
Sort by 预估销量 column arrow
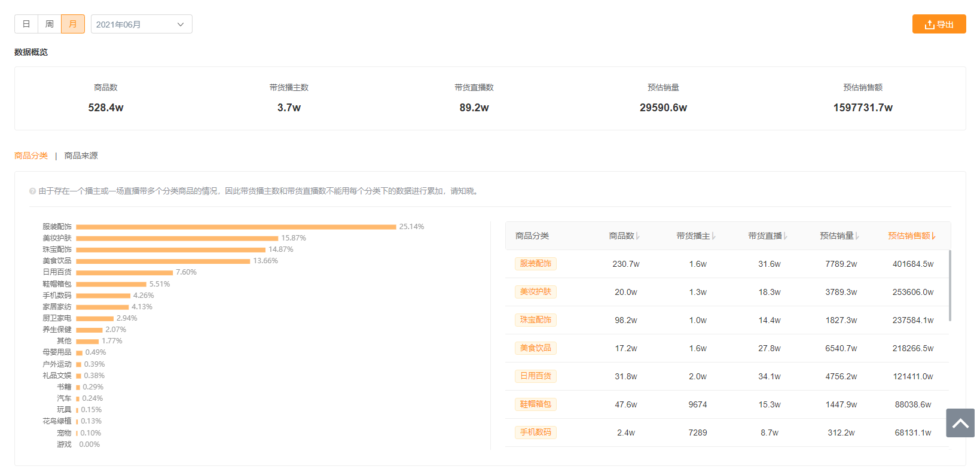(x=857, y=236)
